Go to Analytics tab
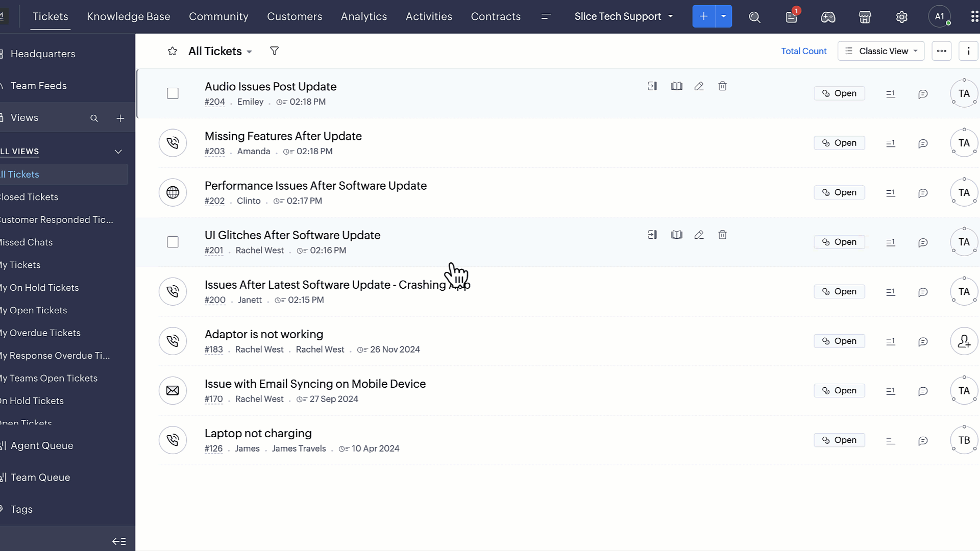 tap(364, 16)
